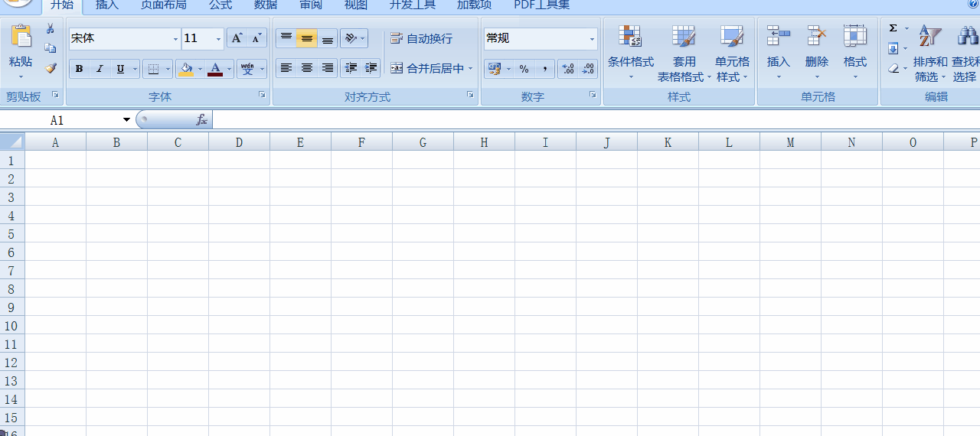Click the Fill down arrow icon

(x=893, y=48)
